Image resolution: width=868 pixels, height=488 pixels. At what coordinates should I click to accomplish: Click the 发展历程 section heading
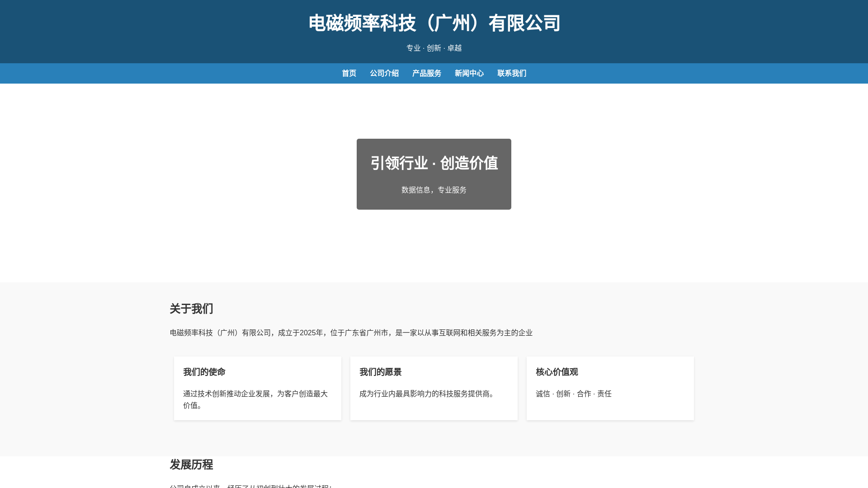pos(191,465)
